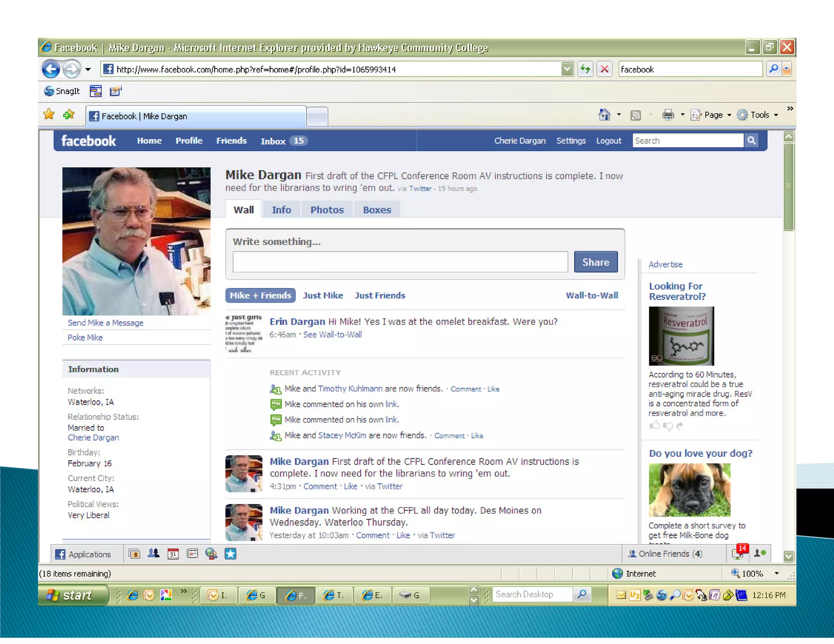Screen dimensions: 834x644
Task: Open the Wall-to-Wall link
Action: point(592,296)
